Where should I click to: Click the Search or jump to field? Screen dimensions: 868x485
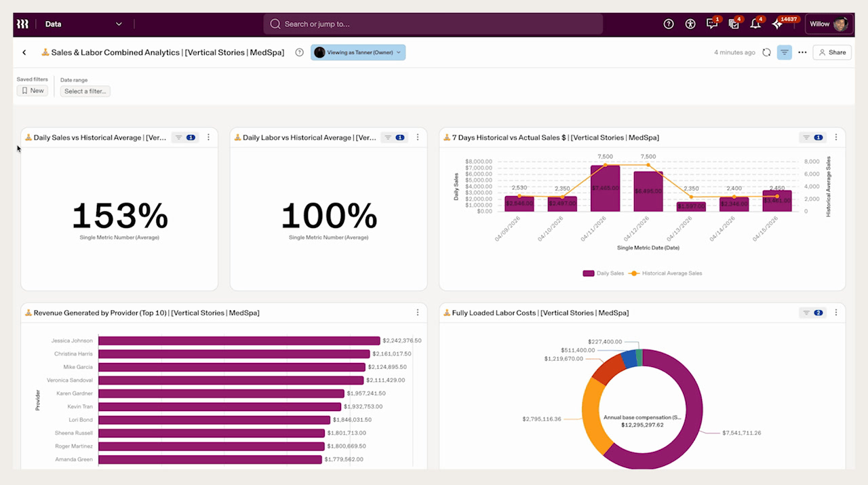tap(433, 24)
